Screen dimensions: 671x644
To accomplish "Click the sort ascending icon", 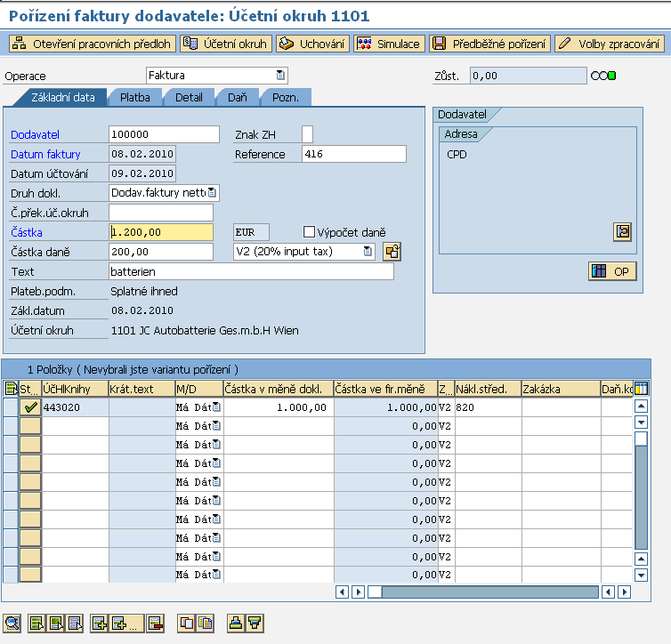I will pos(236,623).
